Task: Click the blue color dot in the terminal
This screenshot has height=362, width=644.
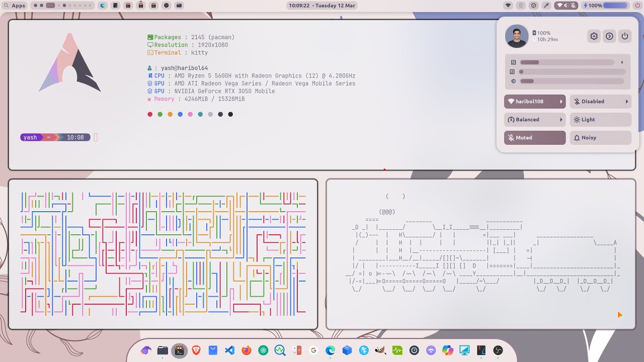Action: coord(180,114)
